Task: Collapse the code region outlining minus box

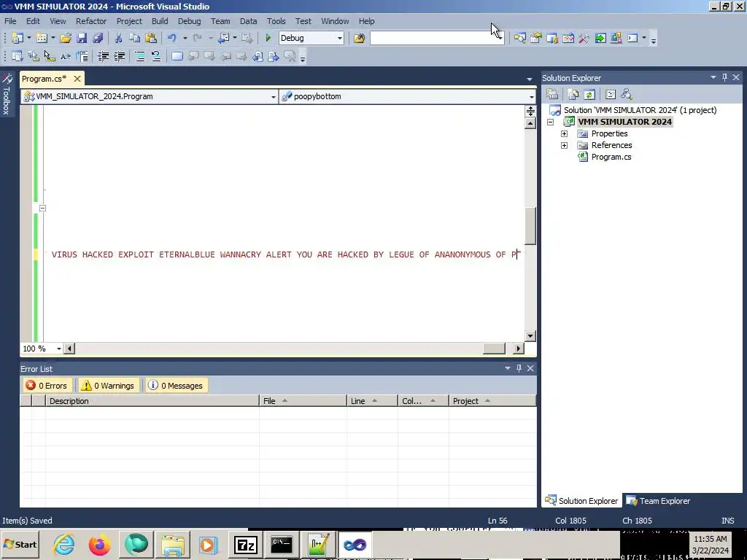Action: click(x=42, y=208)
